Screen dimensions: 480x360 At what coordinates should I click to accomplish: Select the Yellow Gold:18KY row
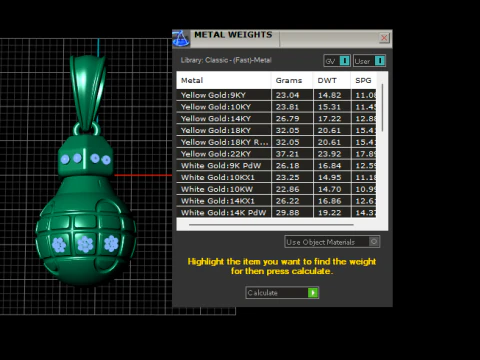[276, 130]
